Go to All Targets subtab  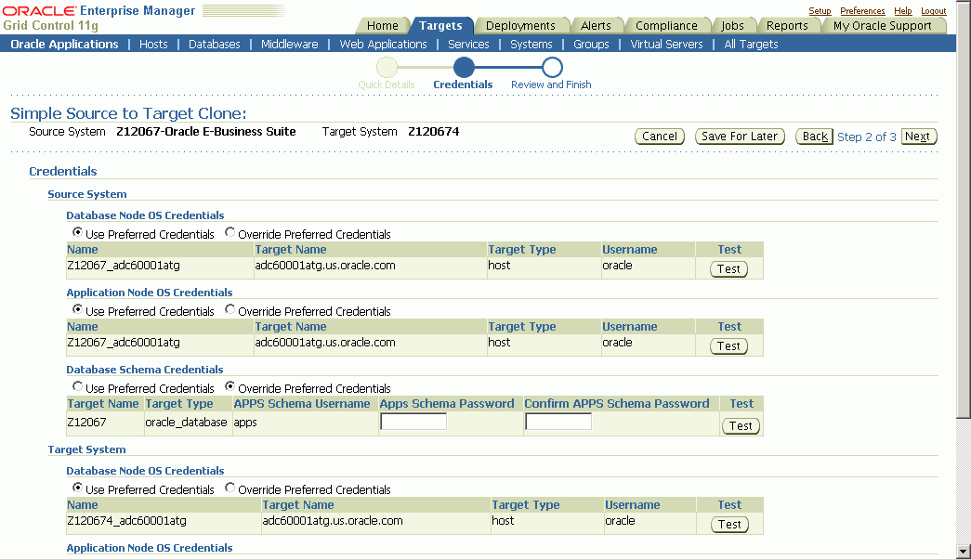click(x=751, y=44)
